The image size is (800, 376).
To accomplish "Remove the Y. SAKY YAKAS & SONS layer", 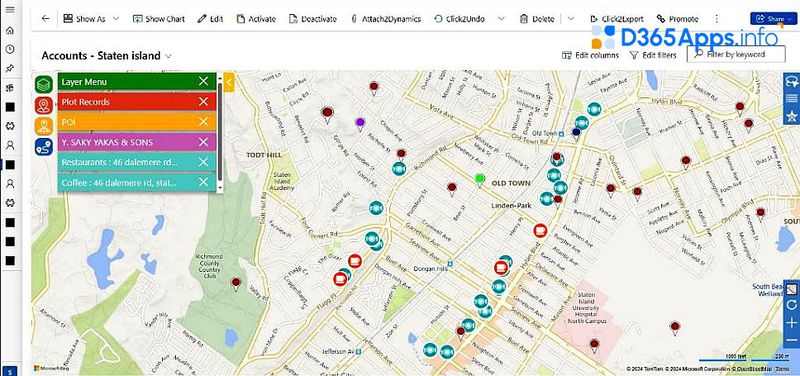I will point(204,142).
